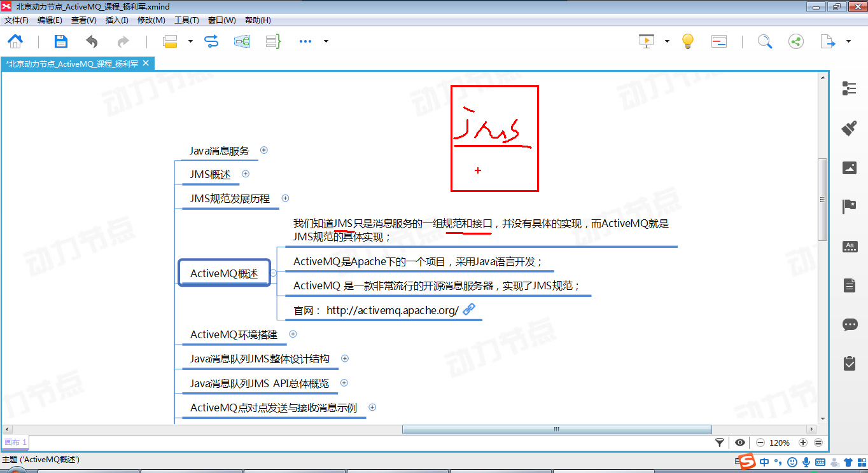Save the mind map with floppy icon
This screenshot has height=473, width=868.
[x=60, y=41]
